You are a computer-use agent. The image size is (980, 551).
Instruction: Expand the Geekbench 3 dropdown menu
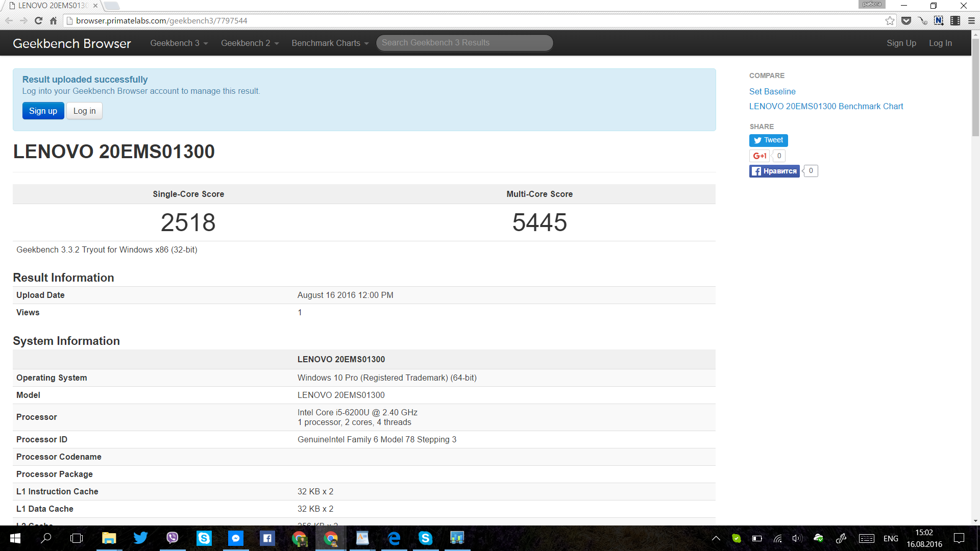click(179, 43)
